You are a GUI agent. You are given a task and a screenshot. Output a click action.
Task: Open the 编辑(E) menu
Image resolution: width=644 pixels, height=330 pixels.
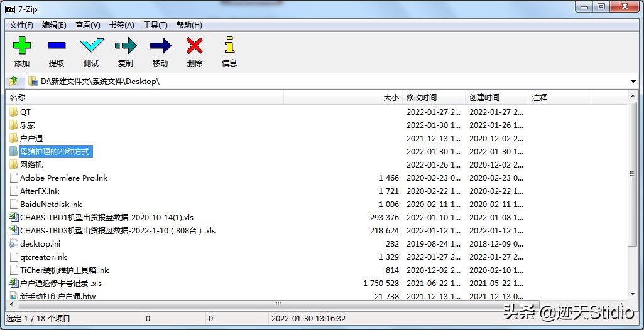pos(54,25)
